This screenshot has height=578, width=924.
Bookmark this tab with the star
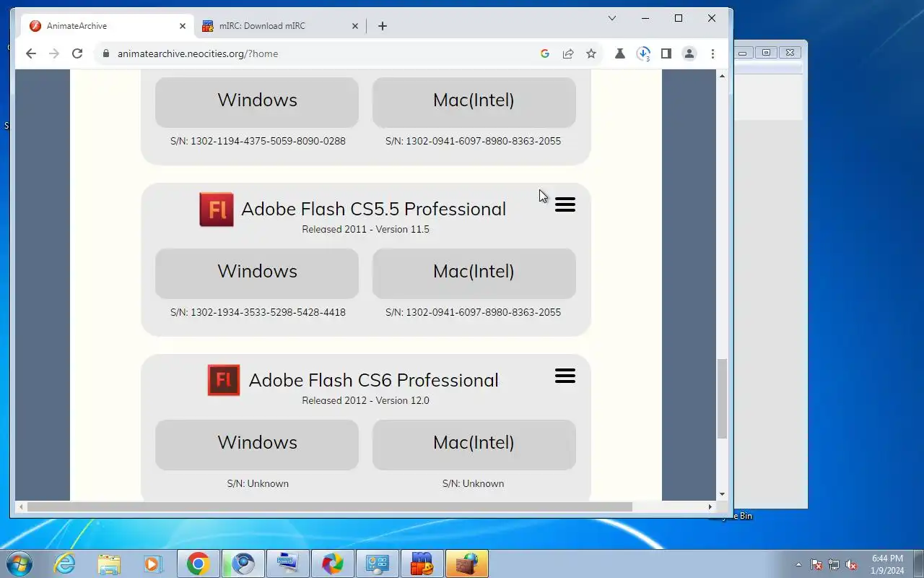pyautogui.click(x=591, y=53)
